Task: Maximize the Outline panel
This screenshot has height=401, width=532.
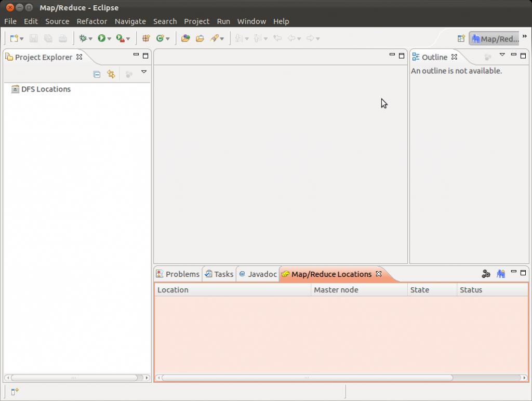Action: [523, 56]
